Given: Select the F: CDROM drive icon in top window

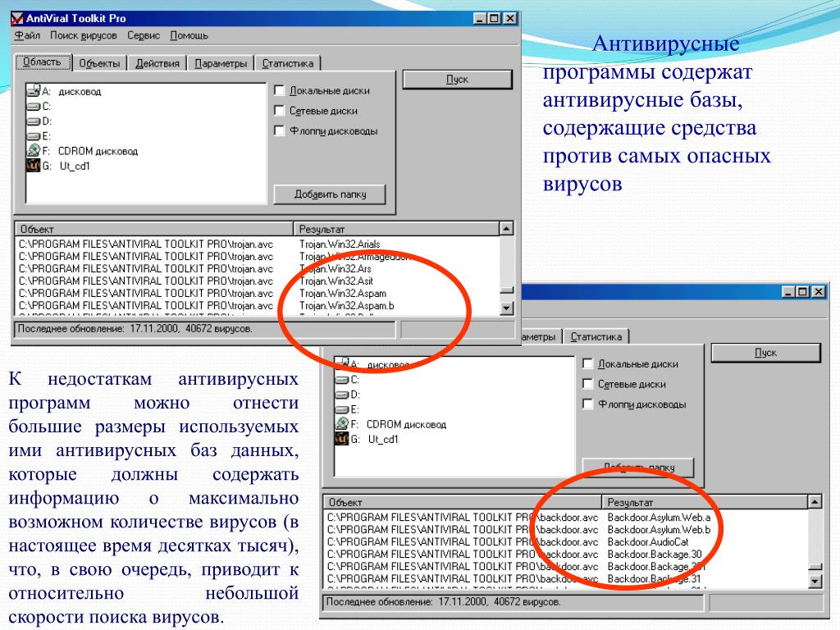Looking at the screenshot, I should coord(33,150).
